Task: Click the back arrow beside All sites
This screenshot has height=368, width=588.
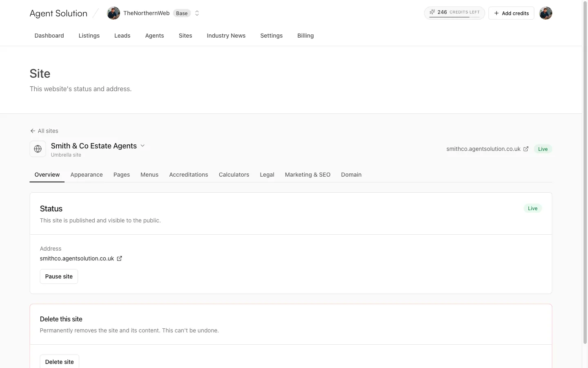Action: point(33,131)
